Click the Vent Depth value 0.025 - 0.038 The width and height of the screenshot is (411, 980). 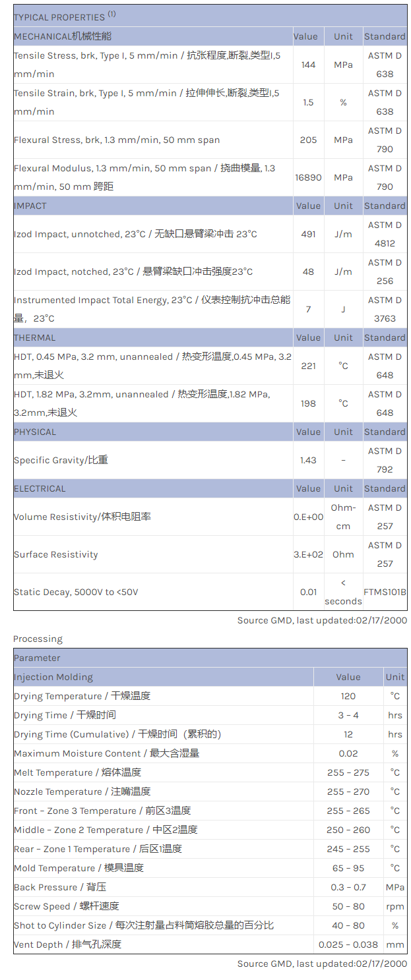348,944
